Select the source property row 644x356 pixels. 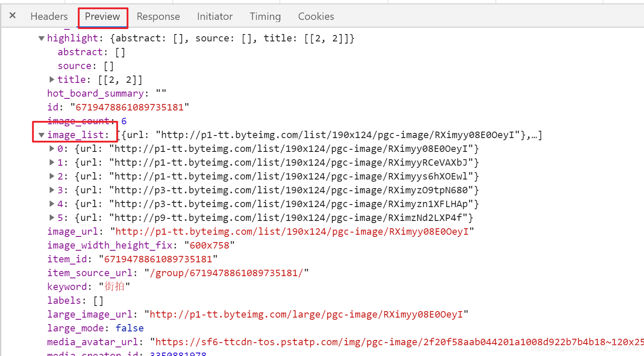click(x=86, y=66)
